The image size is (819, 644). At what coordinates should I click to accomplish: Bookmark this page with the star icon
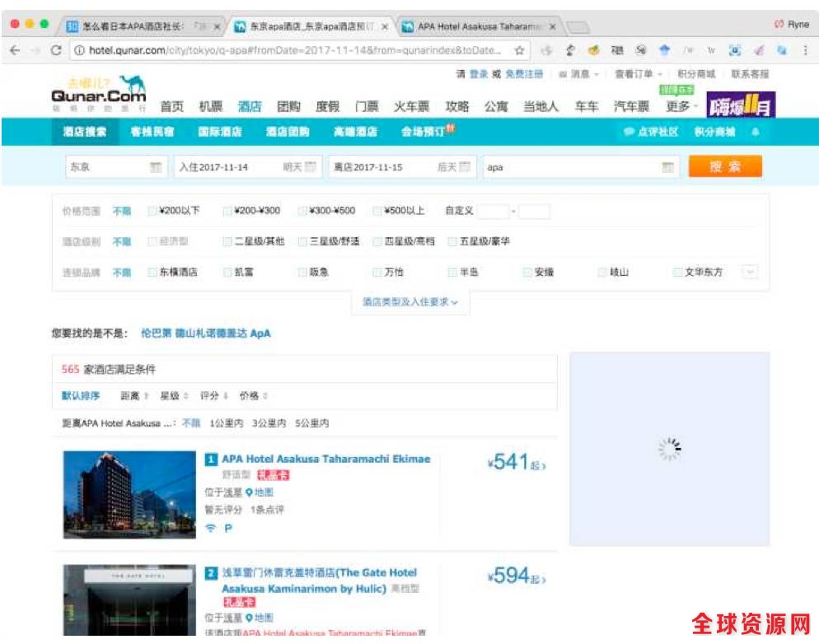[x=519, y=50]
